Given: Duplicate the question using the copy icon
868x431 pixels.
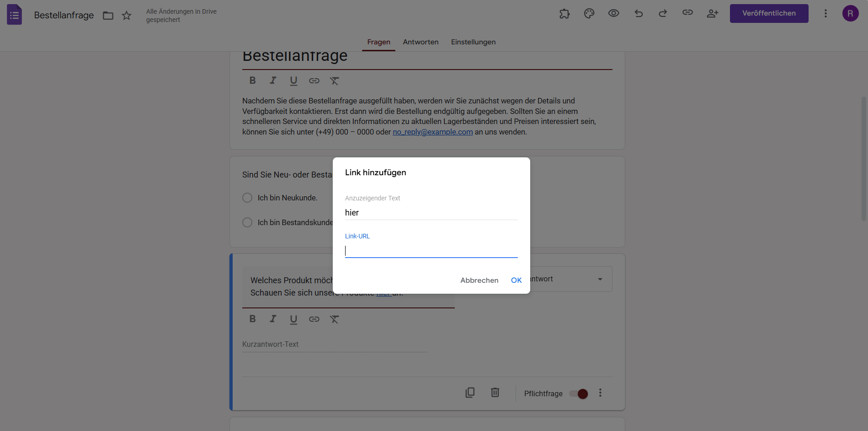Looking at the screenshot, I should point(470,393).
